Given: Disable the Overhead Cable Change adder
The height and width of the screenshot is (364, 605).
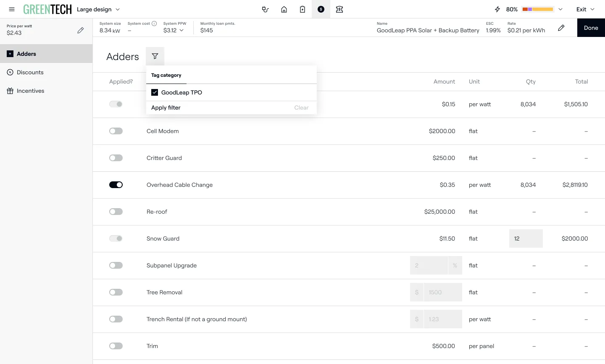Looking at the screenshot, I should [116, 185].
